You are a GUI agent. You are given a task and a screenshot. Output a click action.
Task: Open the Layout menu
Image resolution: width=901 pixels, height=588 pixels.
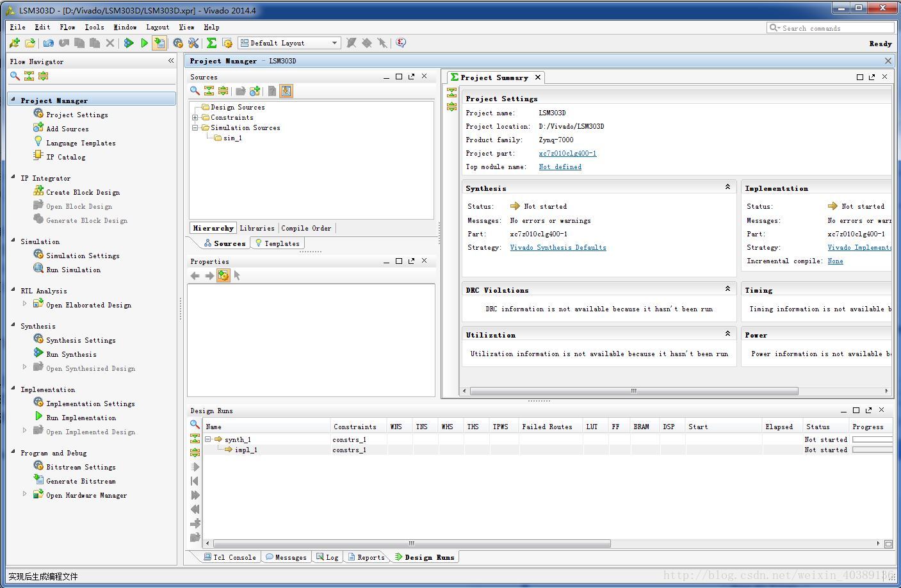(x=158, y=27)
